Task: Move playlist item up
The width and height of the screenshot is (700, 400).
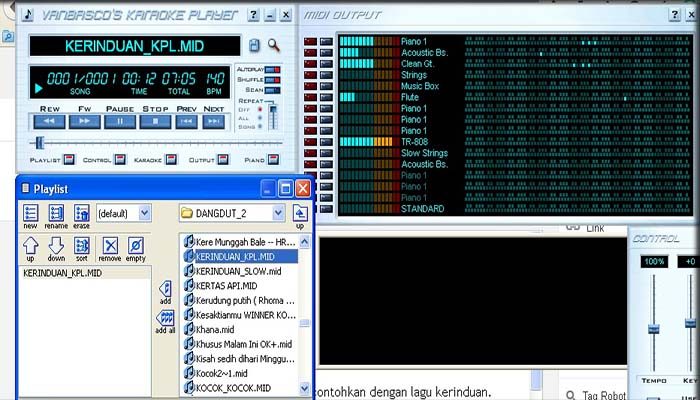Action: 30,249
